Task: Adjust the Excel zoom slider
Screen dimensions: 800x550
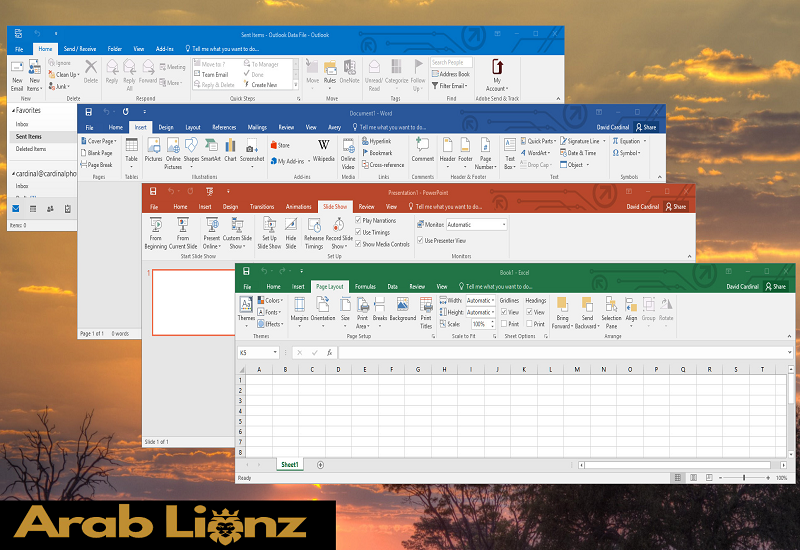Action: (744, 478)
